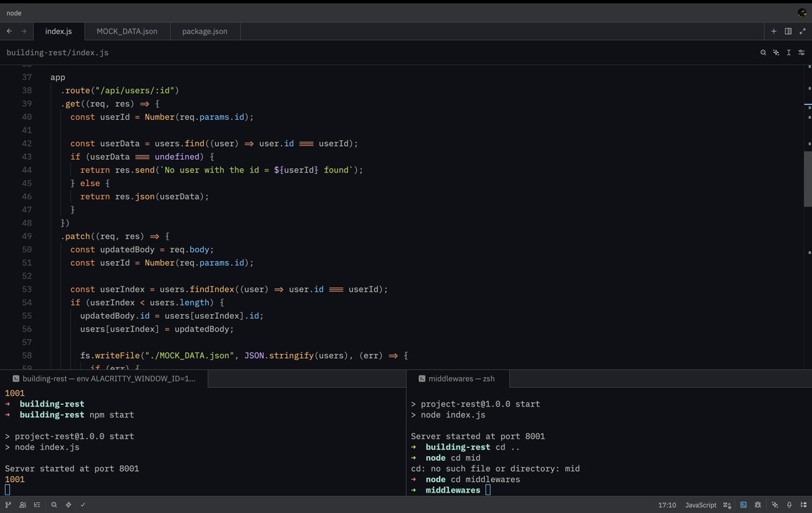The image size is (812, 513).
Task: Go forward with the right arrow
Action: point(24,31)
